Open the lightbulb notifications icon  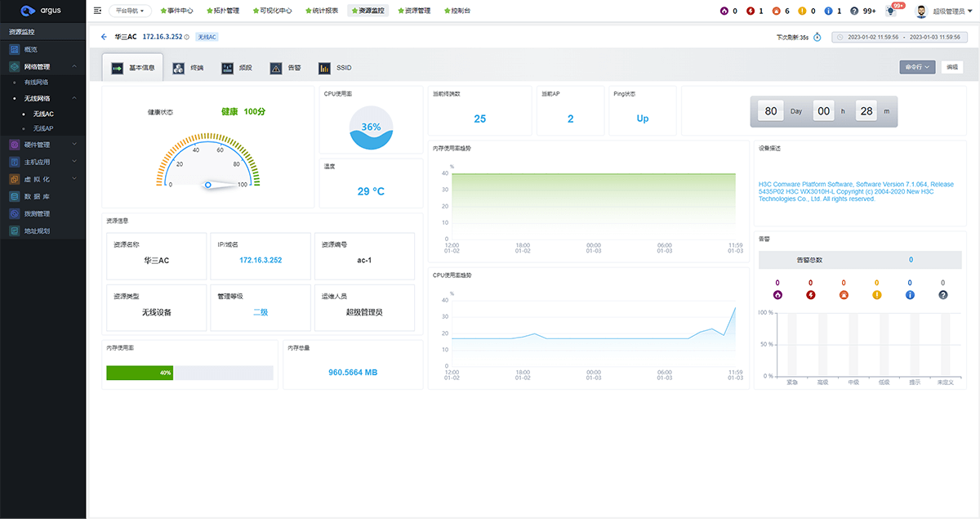891,11
